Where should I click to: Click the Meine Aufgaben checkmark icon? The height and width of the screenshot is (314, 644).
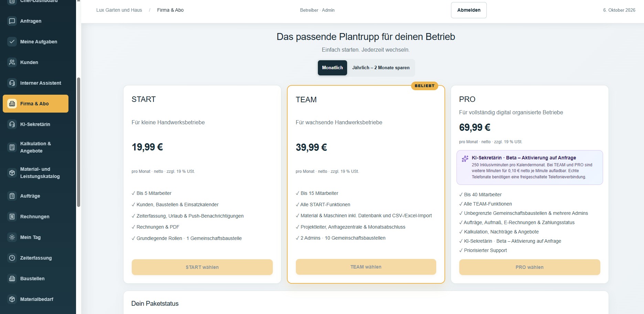(x=12, y=42)
